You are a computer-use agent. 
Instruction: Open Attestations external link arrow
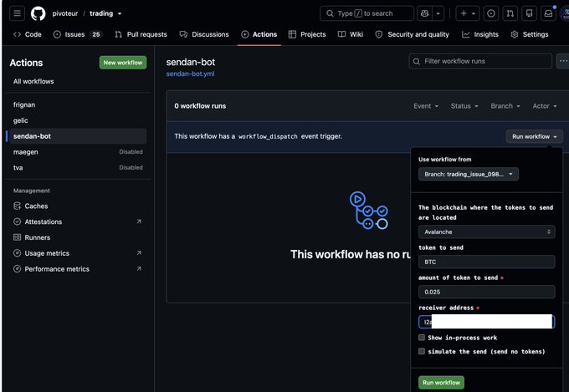pos(139,221)
